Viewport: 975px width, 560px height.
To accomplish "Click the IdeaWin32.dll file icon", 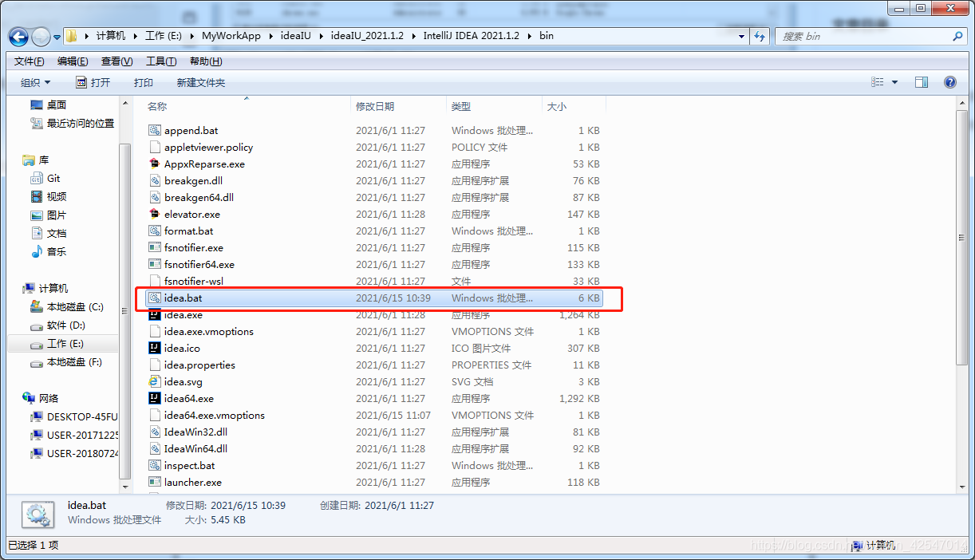I will point(155,432).
